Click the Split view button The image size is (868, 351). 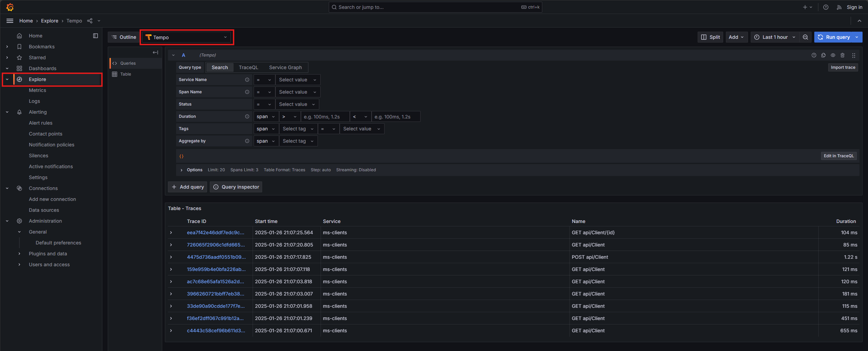pyautogui.click(x=710, y=37)
